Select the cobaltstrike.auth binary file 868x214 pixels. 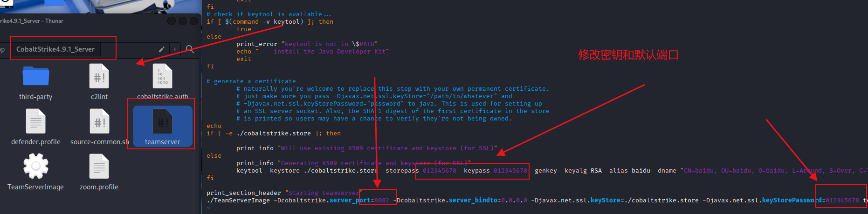(x=162, y=82)
